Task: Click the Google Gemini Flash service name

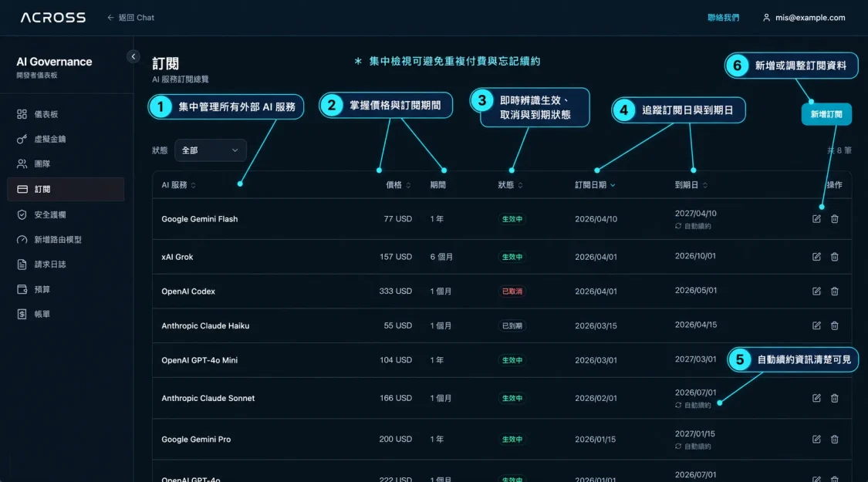Action: (x=199, y=219)
